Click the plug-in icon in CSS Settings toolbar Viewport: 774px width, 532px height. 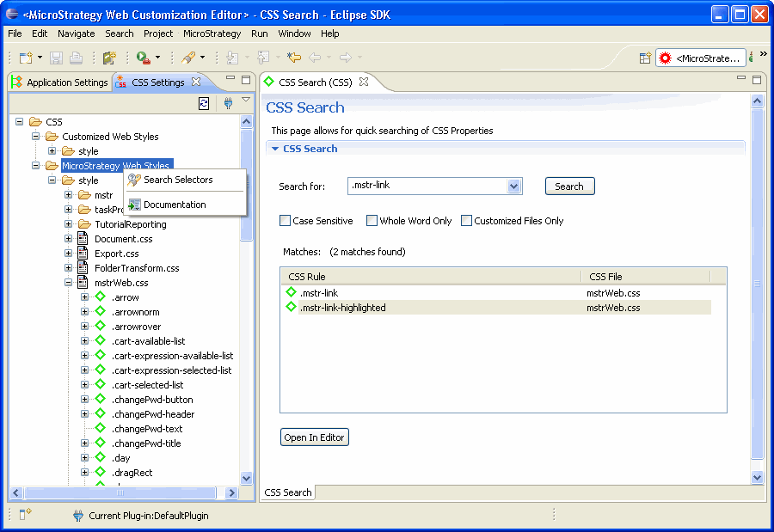tap(228, 103)
